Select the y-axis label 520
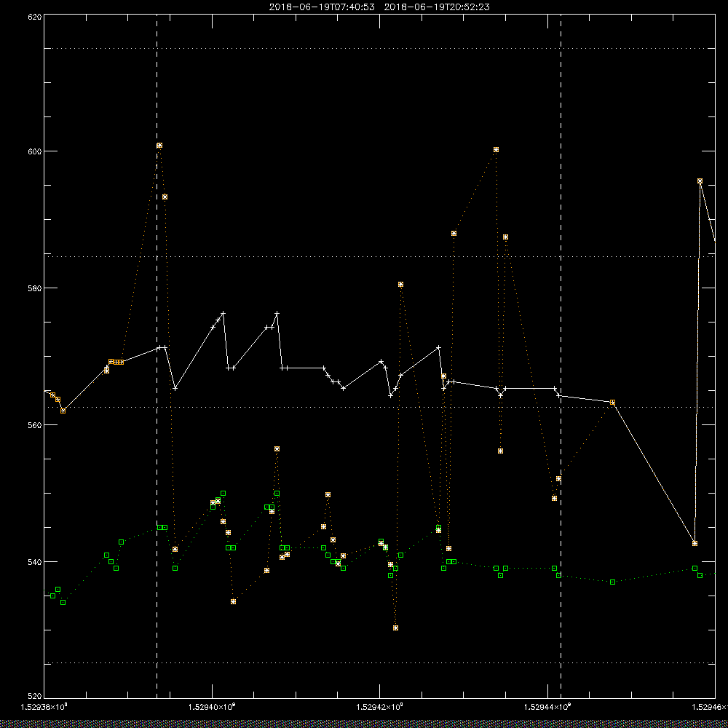This screenshot has width=728, height=728. click(36, 696)
